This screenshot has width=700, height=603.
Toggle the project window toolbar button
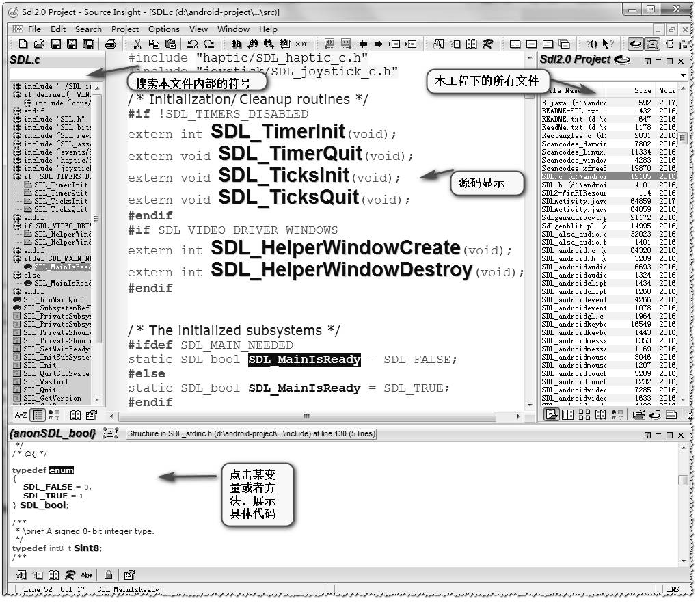[636, 44]
